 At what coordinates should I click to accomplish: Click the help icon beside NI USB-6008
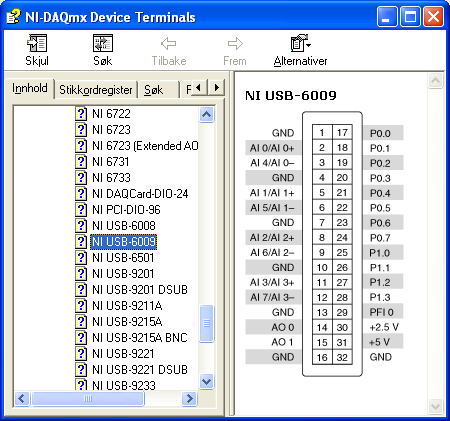tap(81, 226)
